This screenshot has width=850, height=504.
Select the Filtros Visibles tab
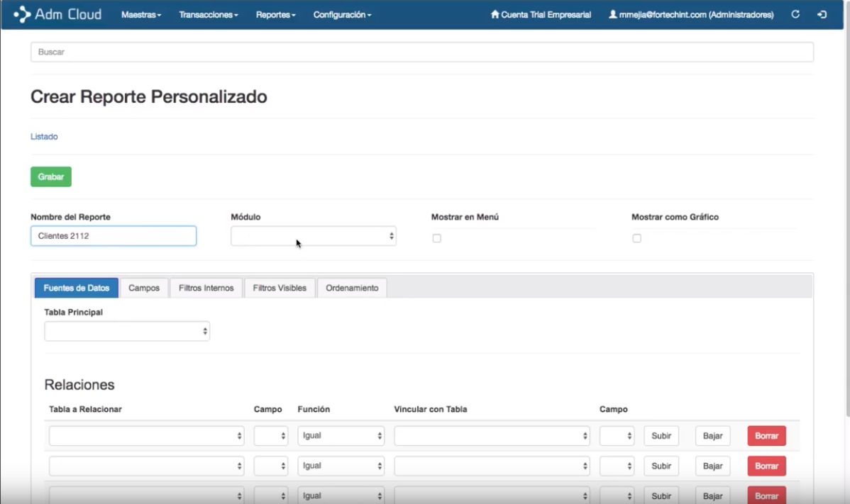click(x=280, y=288)
